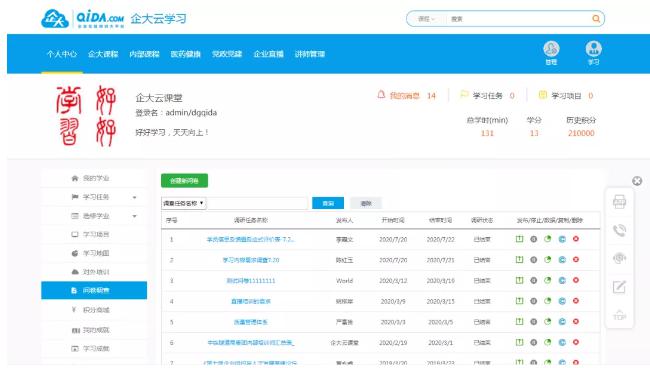Click the QIDA.com logo
Screen dimensions: 650x368
[x=82, y=19]
